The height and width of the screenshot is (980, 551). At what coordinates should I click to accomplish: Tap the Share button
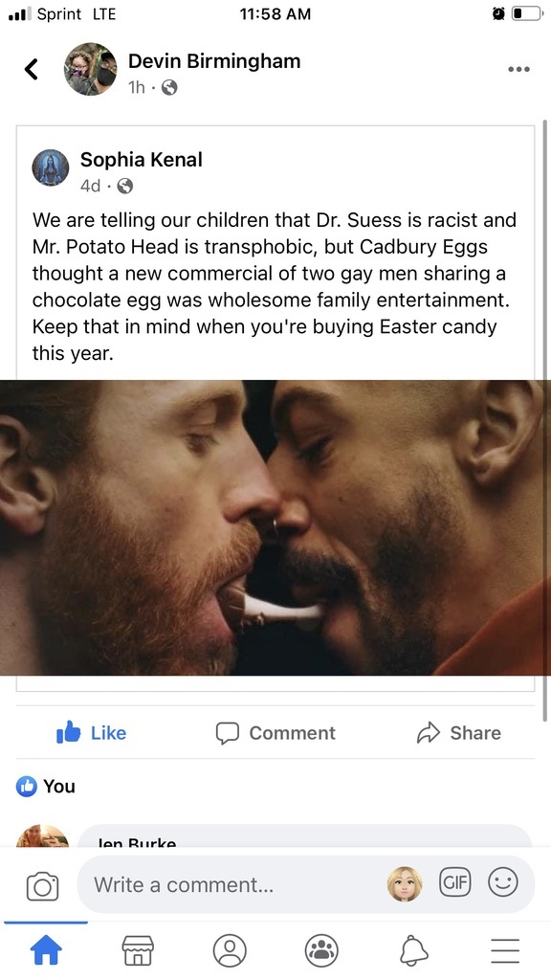[458, 732]
